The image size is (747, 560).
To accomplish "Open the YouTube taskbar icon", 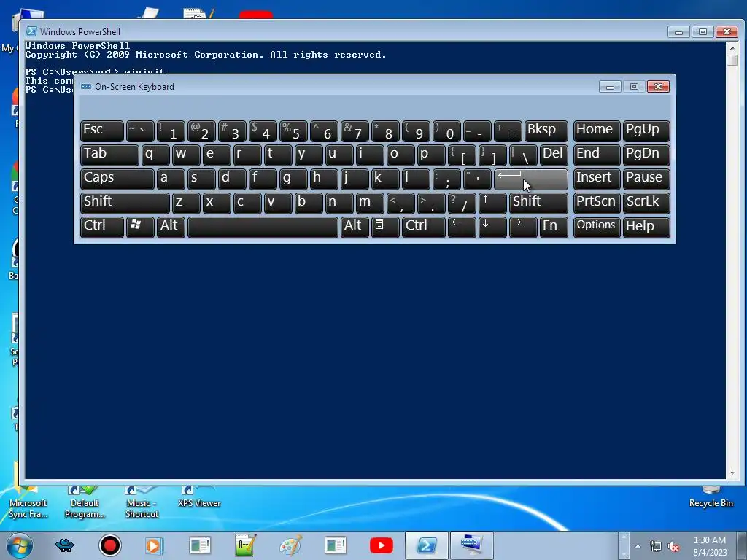I will 381,545.
